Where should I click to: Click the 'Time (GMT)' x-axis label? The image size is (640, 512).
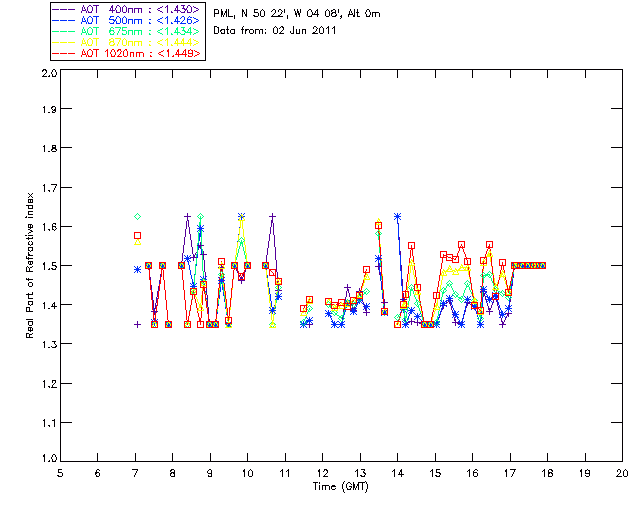340,487
